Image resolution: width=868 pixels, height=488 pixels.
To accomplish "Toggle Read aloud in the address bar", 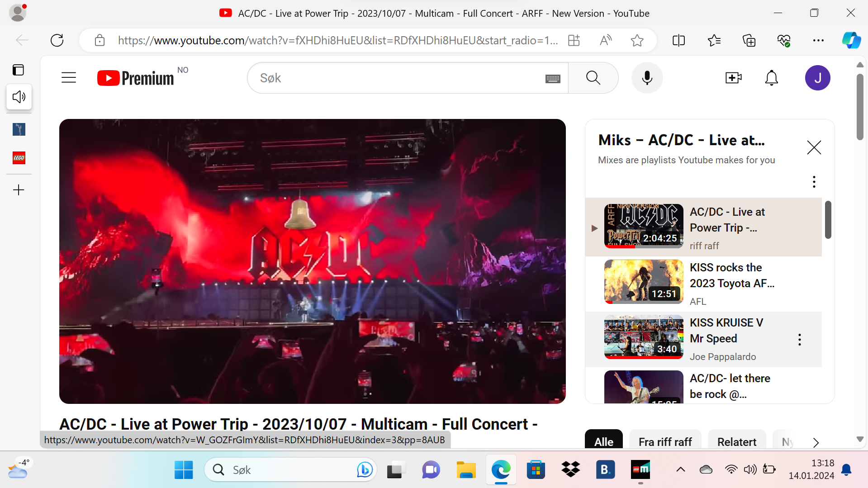I will point(605,40).
